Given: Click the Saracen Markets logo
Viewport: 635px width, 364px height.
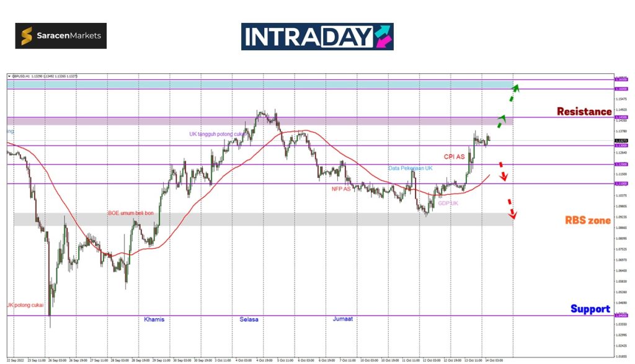Looking at the screenshot, I should [61, 36].
